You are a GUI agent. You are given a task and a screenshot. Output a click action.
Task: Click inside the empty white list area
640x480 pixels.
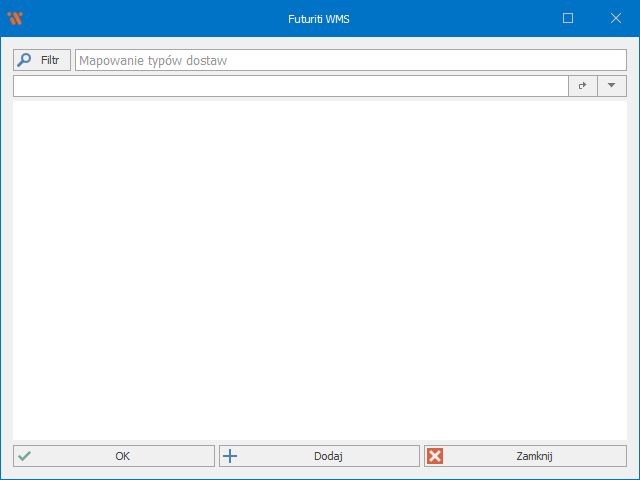[x=320, y=270]
